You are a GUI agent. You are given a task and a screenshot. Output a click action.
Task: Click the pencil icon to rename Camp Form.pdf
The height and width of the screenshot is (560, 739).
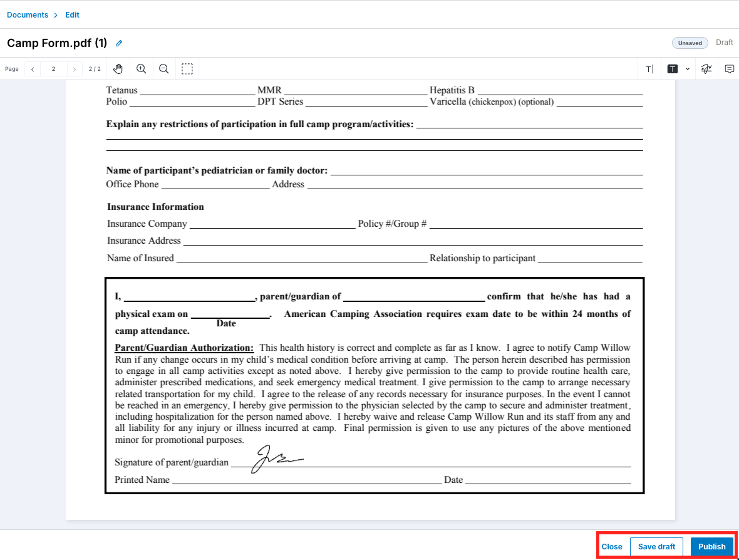click(x=119, y=43)
